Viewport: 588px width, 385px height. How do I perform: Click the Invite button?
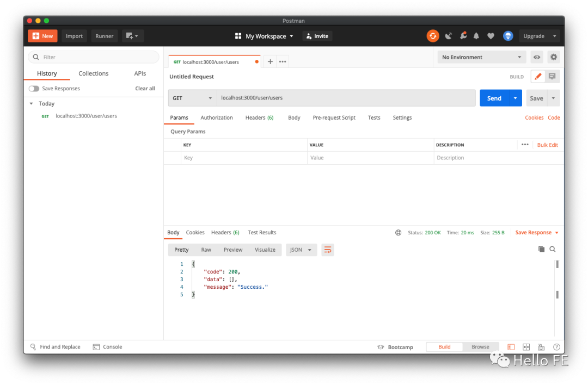click(x=317, y=36)
